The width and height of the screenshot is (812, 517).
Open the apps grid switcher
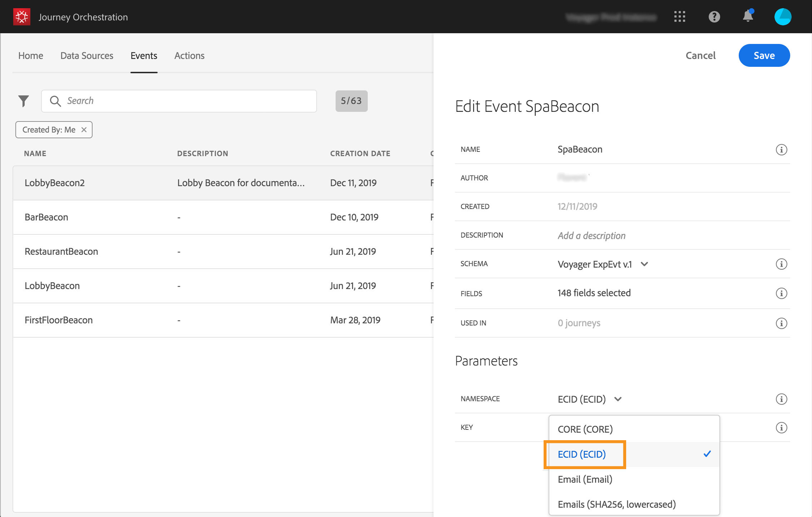click(x=679, y=17)
